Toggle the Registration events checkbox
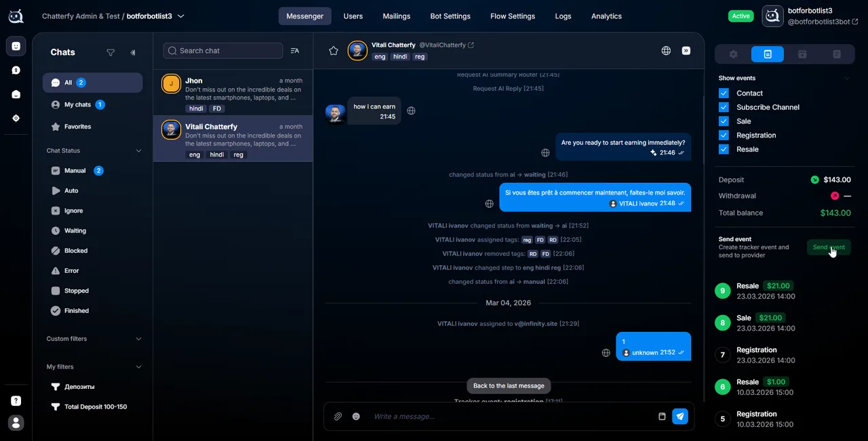Viewport: 868px width, 441px height. tap(724, 135)
